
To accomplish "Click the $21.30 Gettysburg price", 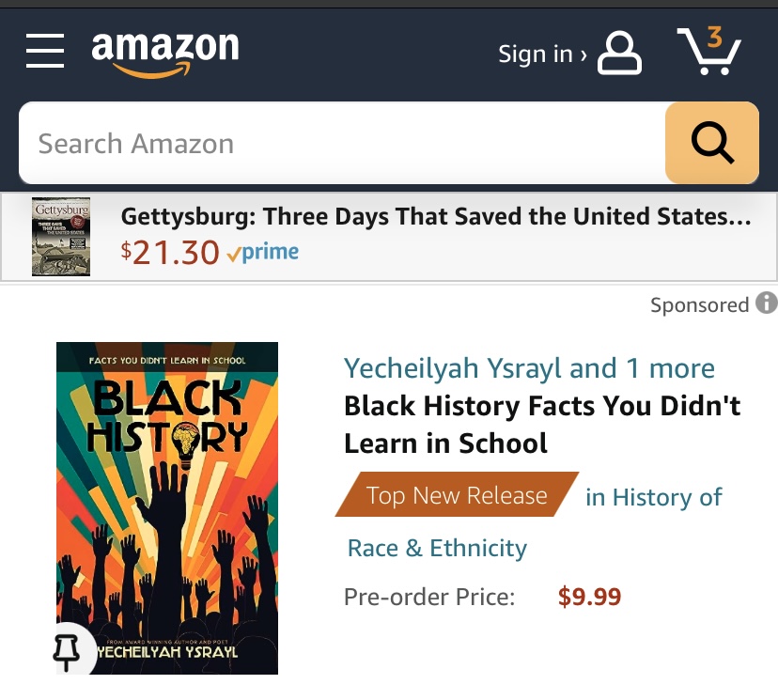I will [170, 252].
